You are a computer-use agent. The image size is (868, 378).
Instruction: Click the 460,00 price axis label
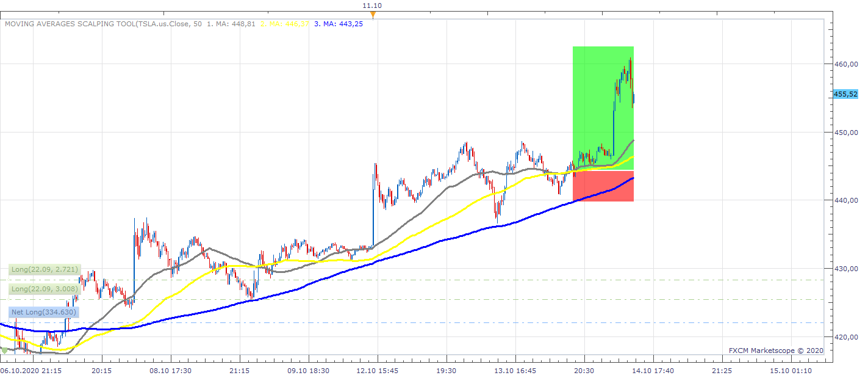(845, 64)
